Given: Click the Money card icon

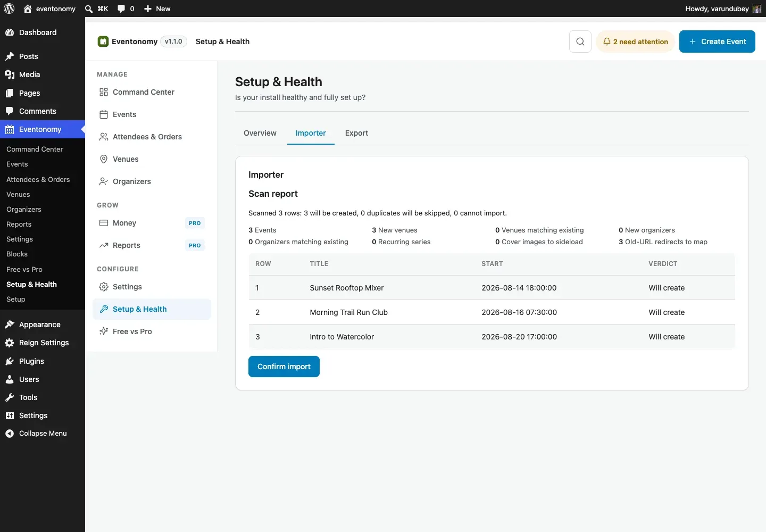Looking at the screenshot, I should click(104, 223).
